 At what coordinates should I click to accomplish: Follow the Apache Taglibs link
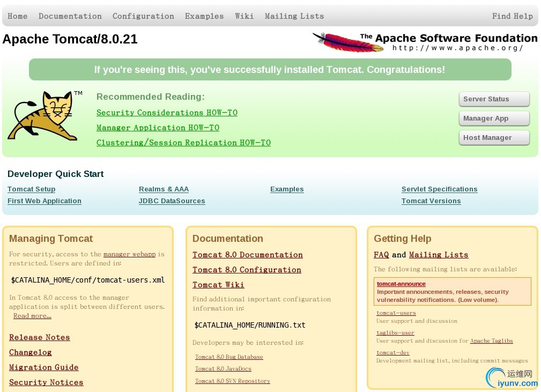click(492, 341)
